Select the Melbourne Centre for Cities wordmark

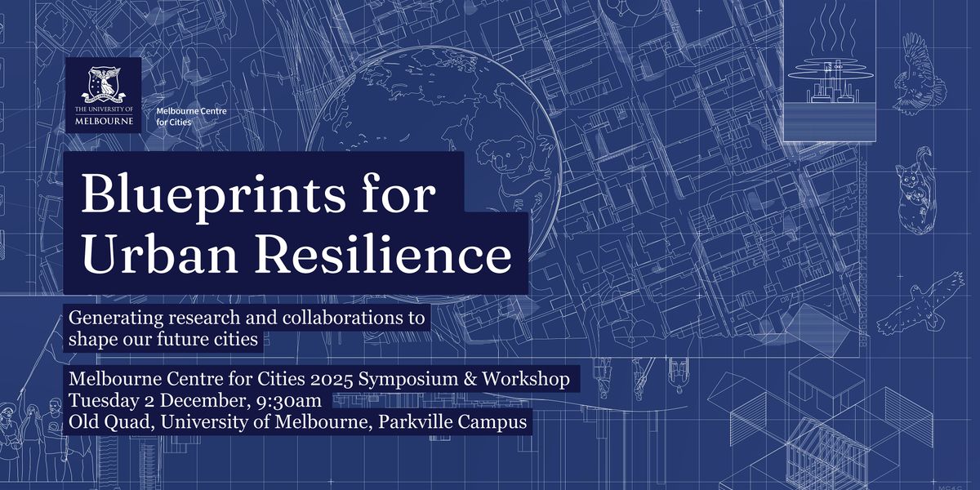coord(192,116)
